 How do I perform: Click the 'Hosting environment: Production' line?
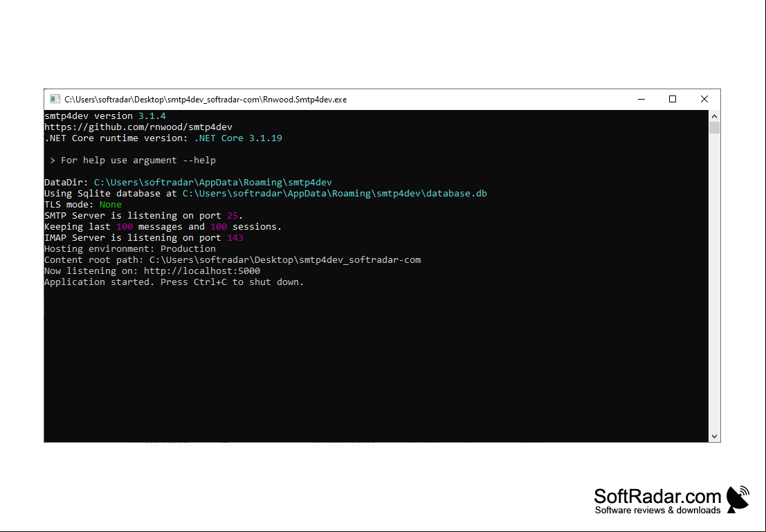tap(130, 248)
